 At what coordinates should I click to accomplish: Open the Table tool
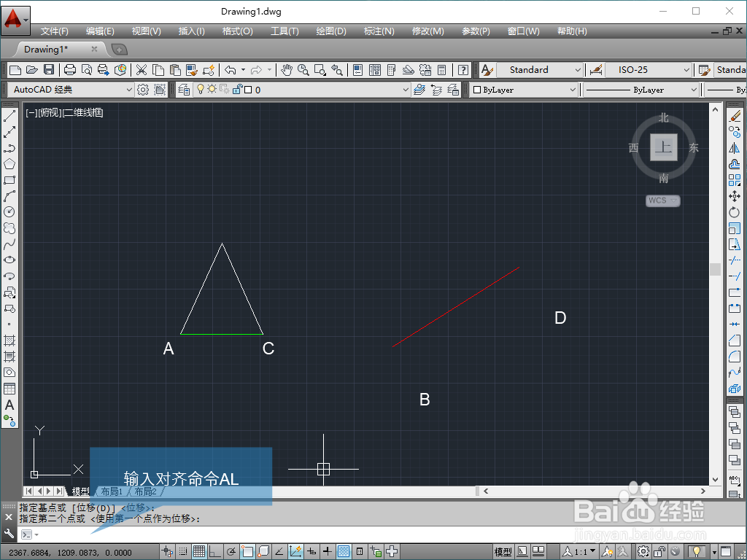point(9,389)
